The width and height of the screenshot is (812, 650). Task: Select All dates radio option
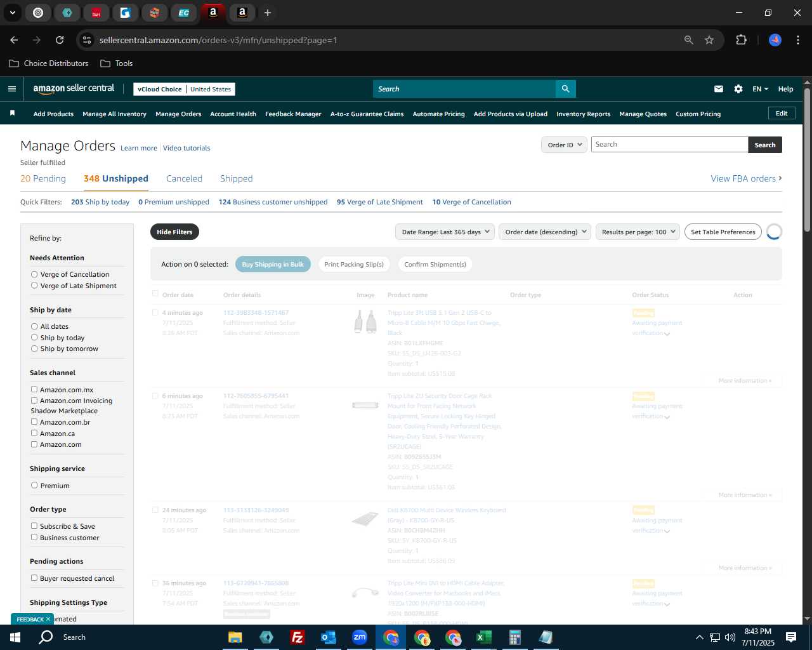click(x=34, y=326)
